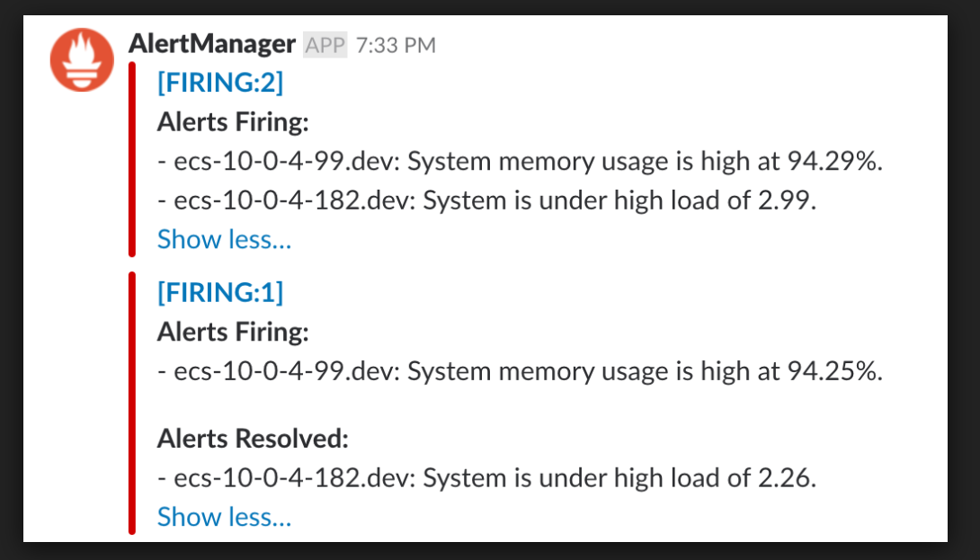Select the high load of 2.99 alert line

click(x=486, y=200)
